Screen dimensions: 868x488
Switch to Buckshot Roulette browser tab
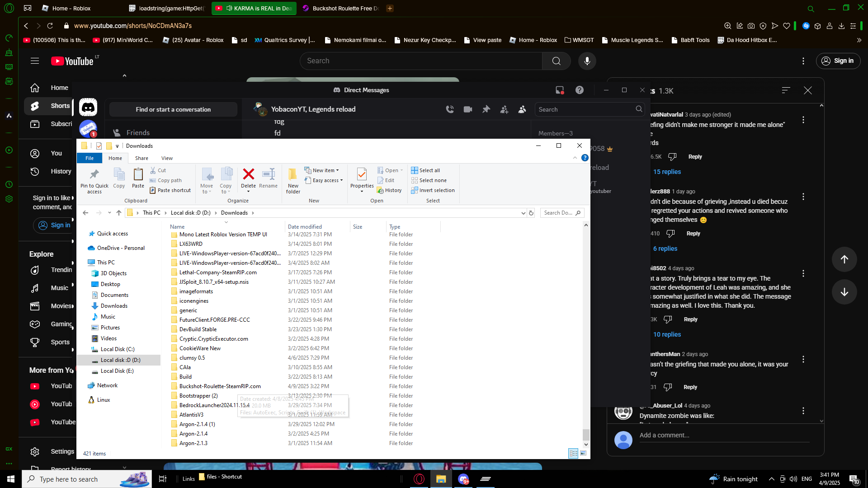pyautogui.click(x=342, y=8)
